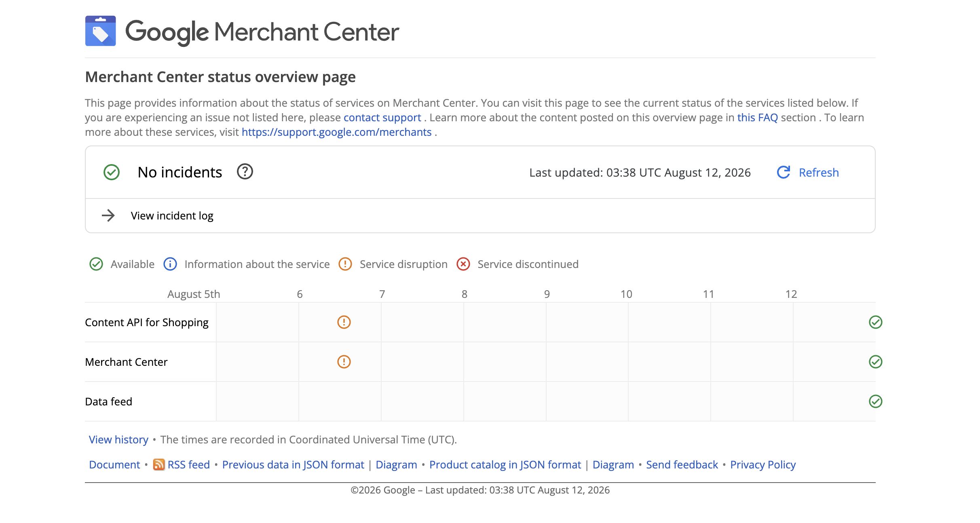This screenshot has height=523, width=980.
Task: Click the orange RSS feed icon
Action: click(159, 465)
